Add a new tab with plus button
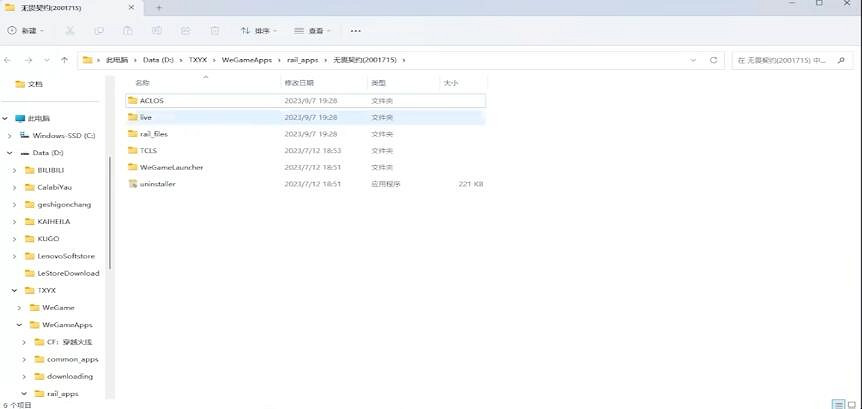Image resolution: width=862 pixels, height=409 pixels. click(x=159, y=8)
